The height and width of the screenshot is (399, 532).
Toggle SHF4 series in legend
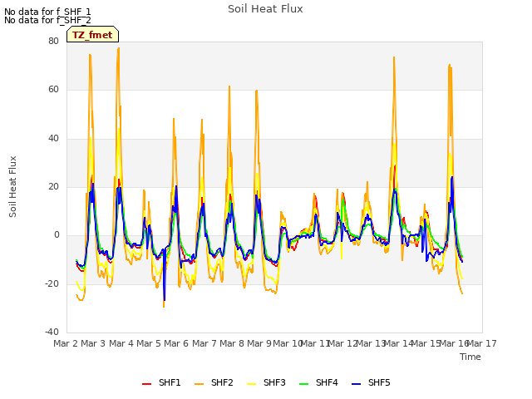pos(318,382)
